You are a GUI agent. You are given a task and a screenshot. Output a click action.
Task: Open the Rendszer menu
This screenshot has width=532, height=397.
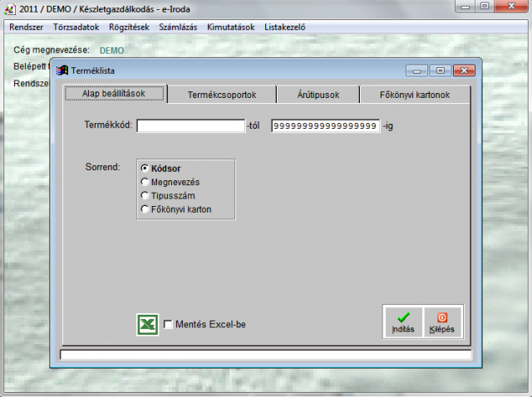tap(26, 27)
